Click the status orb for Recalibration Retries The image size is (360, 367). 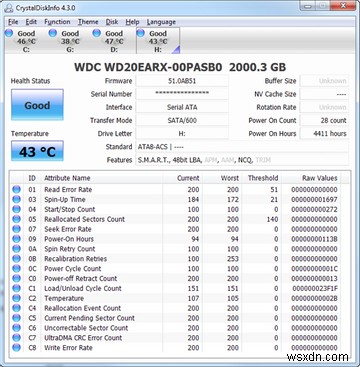[16, 259]
